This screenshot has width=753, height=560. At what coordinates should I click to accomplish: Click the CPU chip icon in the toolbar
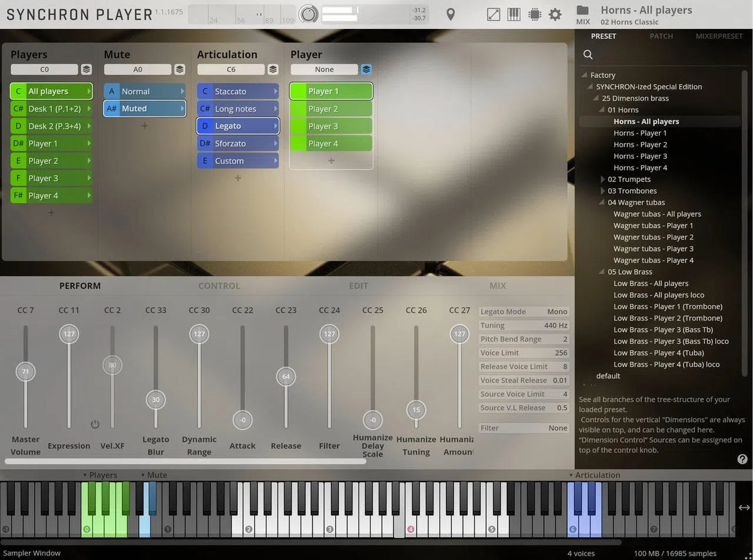coord(535,14)
